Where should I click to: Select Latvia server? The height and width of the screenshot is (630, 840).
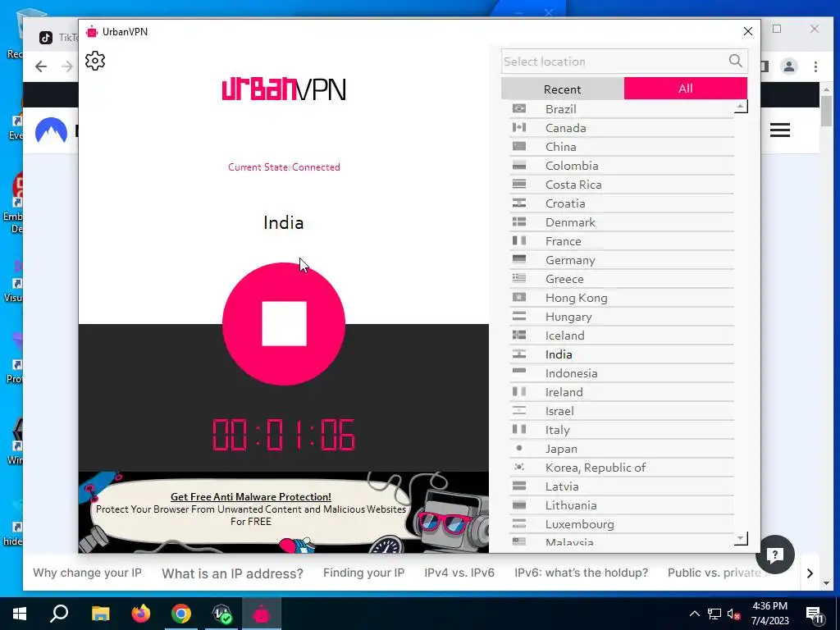pos(622,486)
